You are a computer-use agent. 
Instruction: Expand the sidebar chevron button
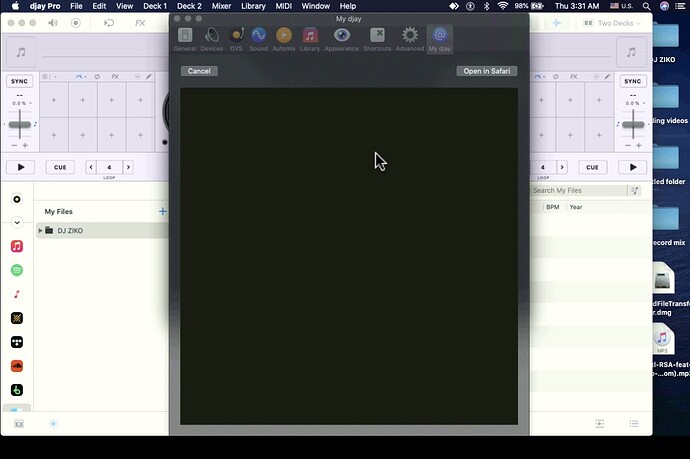click(17, 223)
